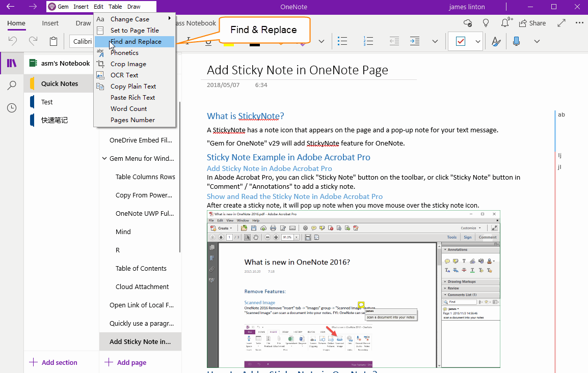
Task: Increase the paragraph indent
Action: (x=415, y=41)
